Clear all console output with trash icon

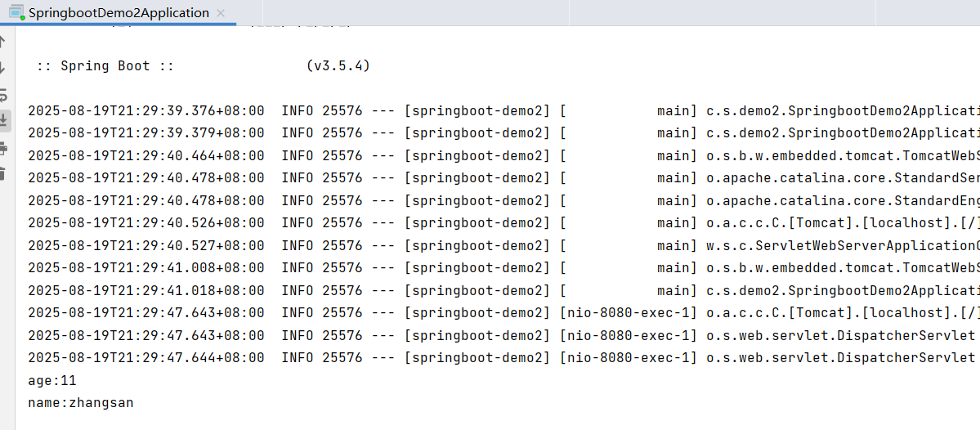pyautogui.click(x=2, y=174)
